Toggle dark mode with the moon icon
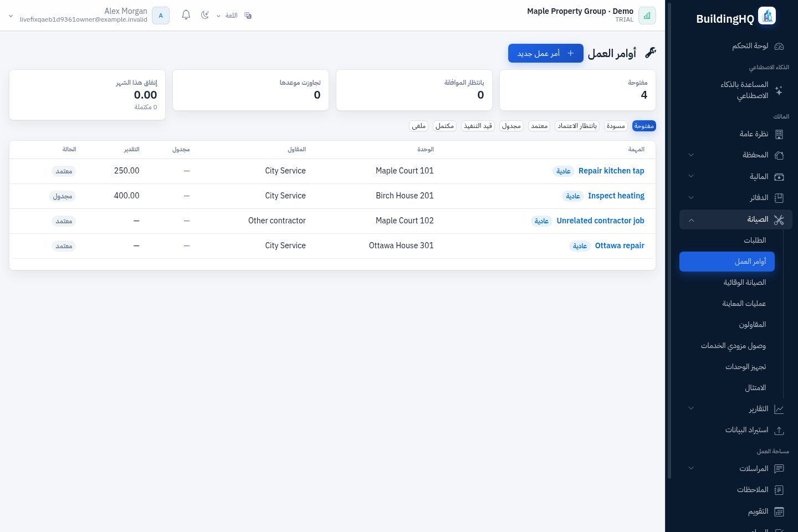The height and width of the screenshot is (532, 798). pos(205,16)
